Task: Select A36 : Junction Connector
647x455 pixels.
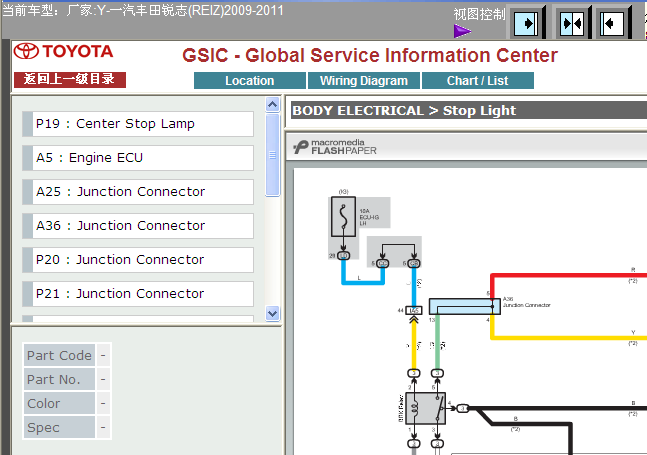Action: (x=138, y=226)
